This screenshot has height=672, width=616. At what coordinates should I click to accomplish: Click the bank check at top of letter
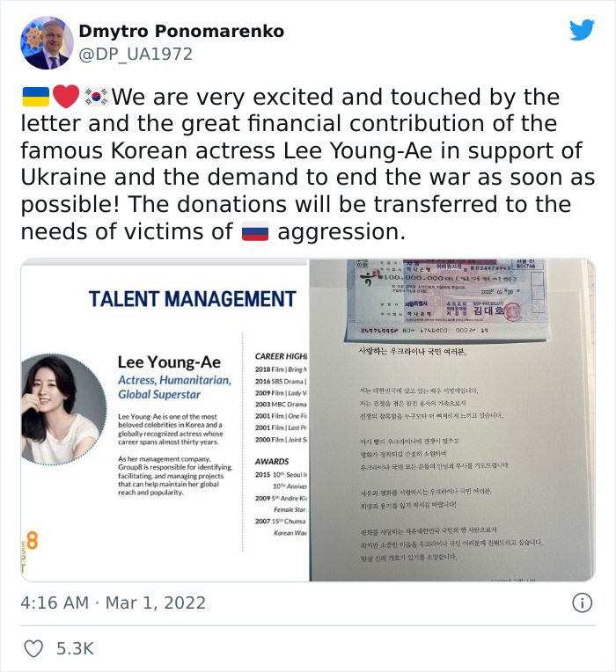pos(447,299)
